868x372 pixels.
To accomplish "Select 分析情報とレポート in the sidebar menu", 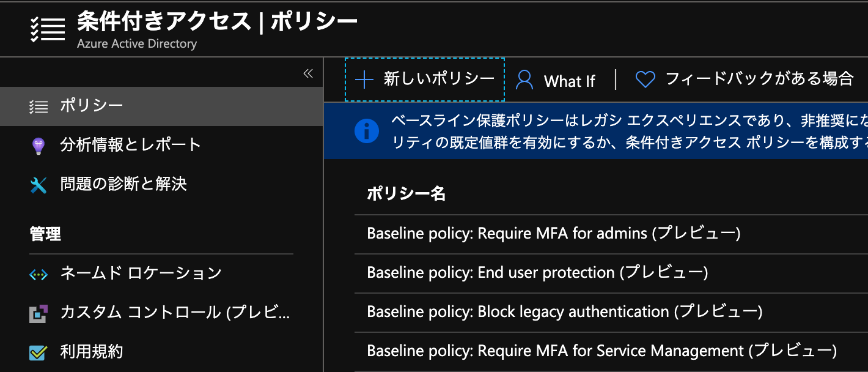I will pyautogui.click(x=120, y=144).
